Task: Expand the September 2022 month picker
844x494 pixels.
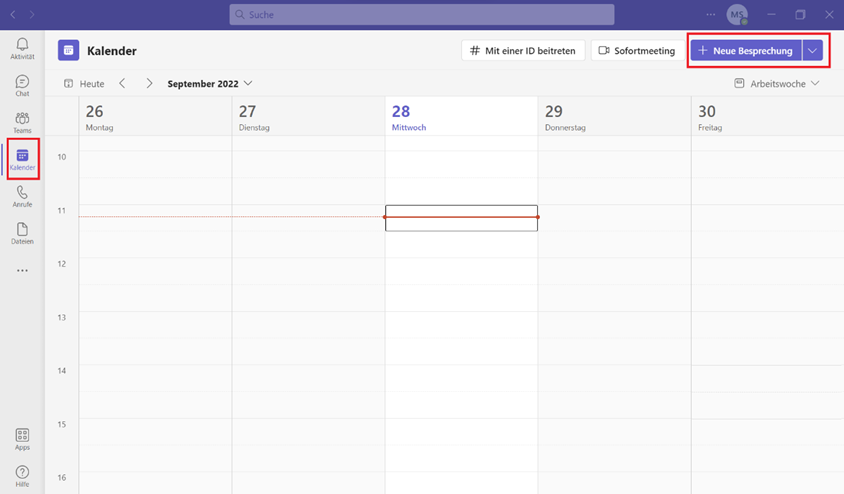Action: pos(209,83)
